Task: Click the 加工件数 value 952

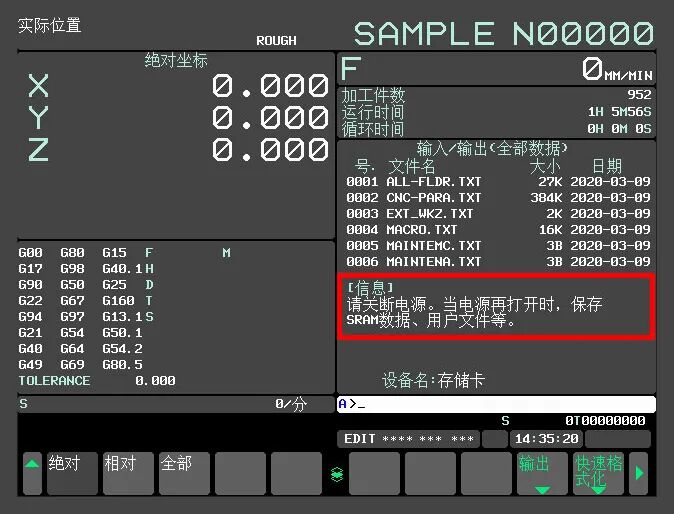Action: (x=639, y=95)
